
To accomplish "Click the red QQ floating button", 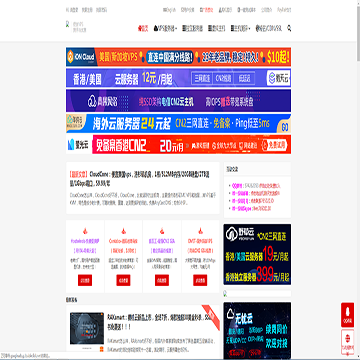I will 347,315.
